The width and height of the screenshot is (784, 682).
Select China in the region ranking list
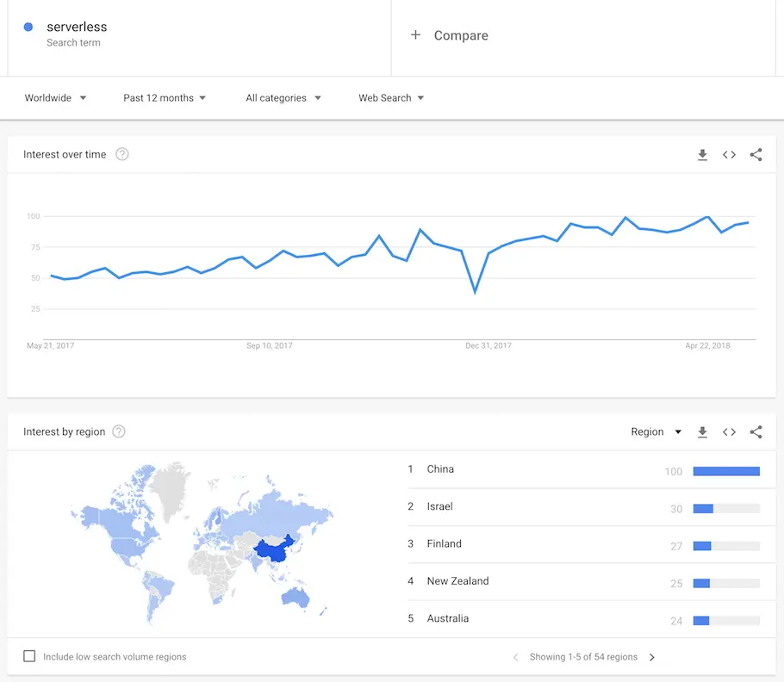[440, 468]
